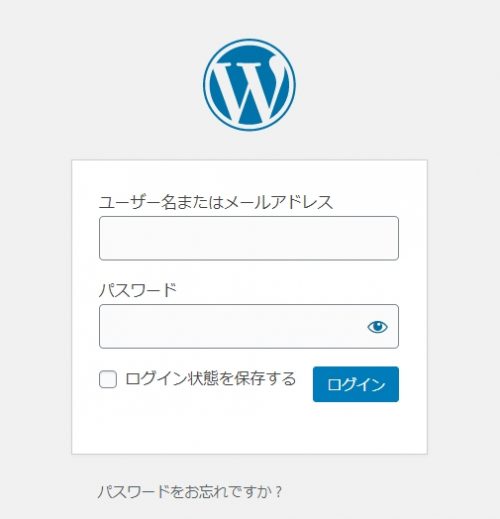The height and width of the screenshot is (519, 500).
Task: Tap the eye icon beside the password
Action: 377,327
